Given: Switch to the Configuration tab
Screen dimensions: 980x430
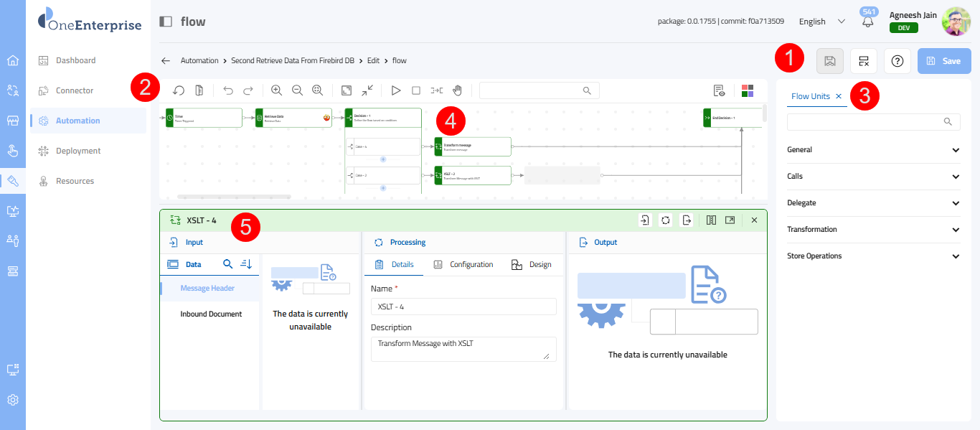Looking at the screenshot, I should click(463, 265).
